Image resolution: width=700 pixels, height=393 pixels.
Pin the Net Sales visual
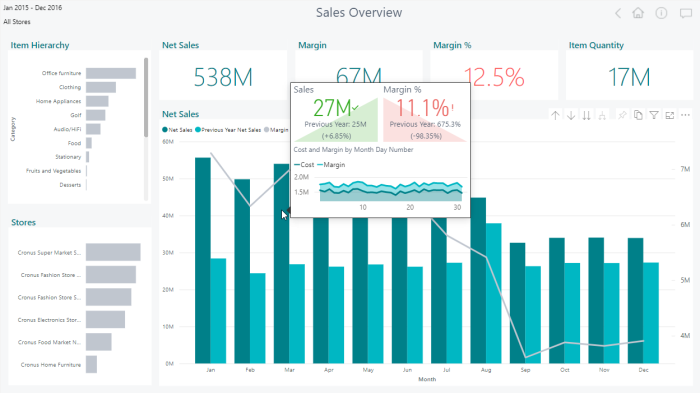click(x=622, y=116)
